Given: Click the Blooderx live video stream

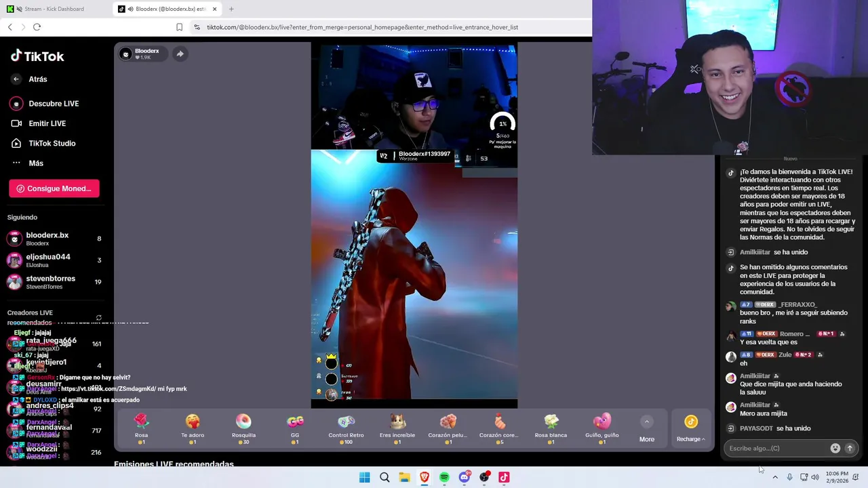Looking at the screenshot, I should [414, 225].
